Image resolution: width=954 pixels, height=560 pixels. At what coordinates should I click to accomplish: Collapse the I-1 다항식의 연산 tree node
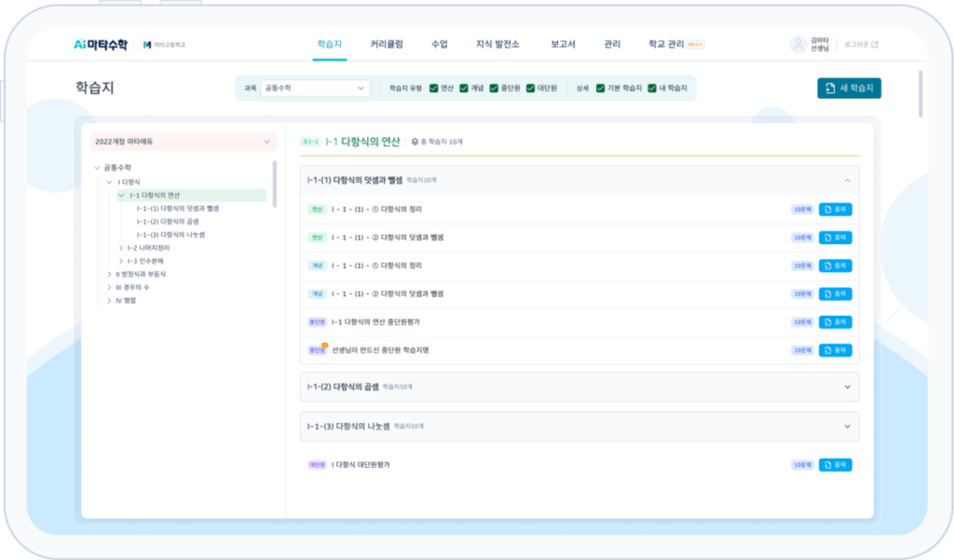point(121,196)
